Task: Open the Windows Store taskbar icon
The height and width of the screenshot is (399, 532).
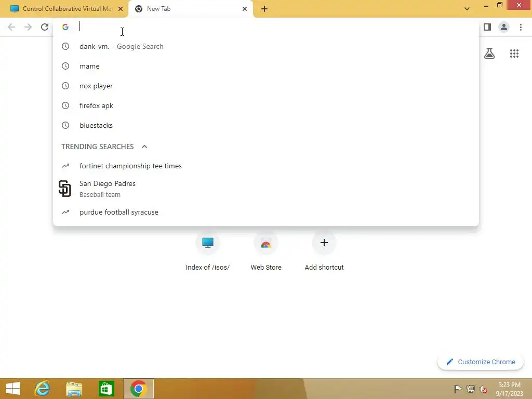Action: coord(106,389)
